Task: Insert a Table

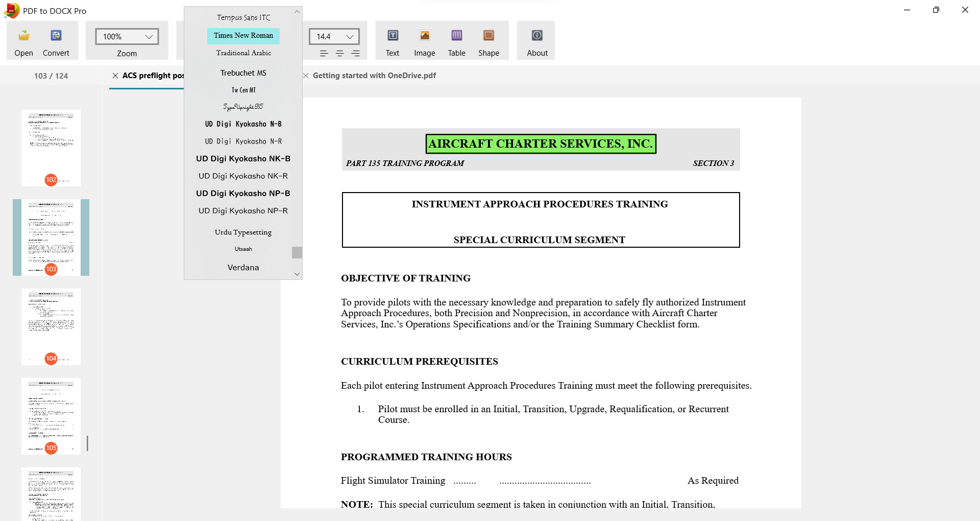Action: pos(456,41)
